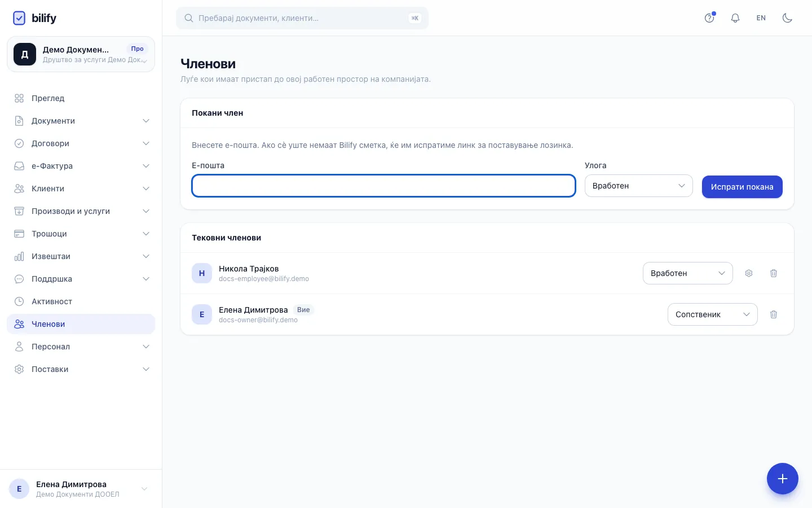
Task: Open the Улога dropdown showing Вработен
Action: (x=638, y=186)
